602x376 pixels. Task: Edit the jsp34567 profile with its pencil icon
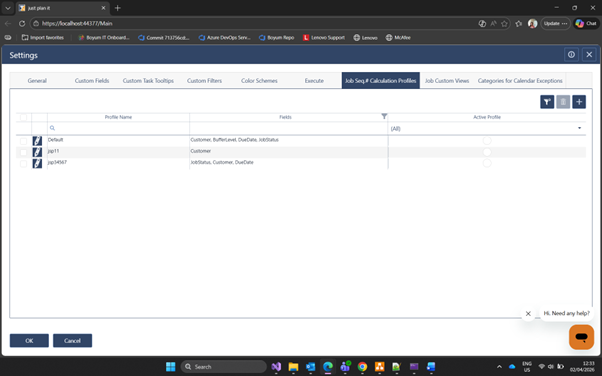click(37, 163)
